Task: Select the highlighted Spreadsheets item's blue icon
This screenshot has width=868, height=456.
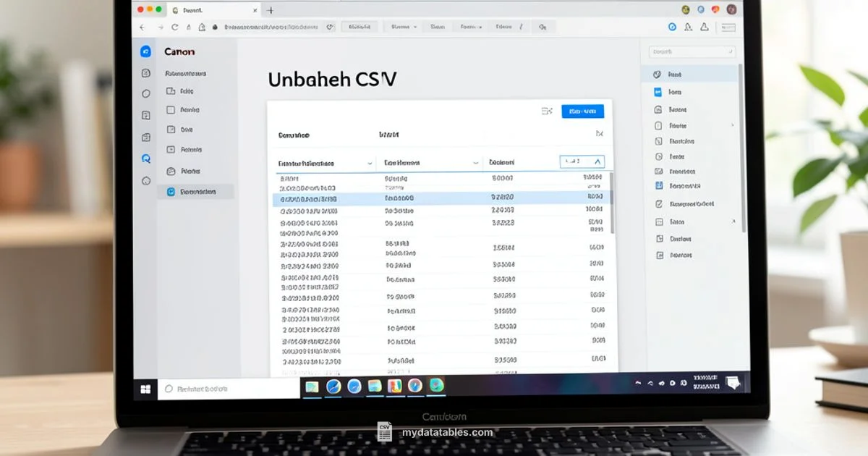Action: 171,191
